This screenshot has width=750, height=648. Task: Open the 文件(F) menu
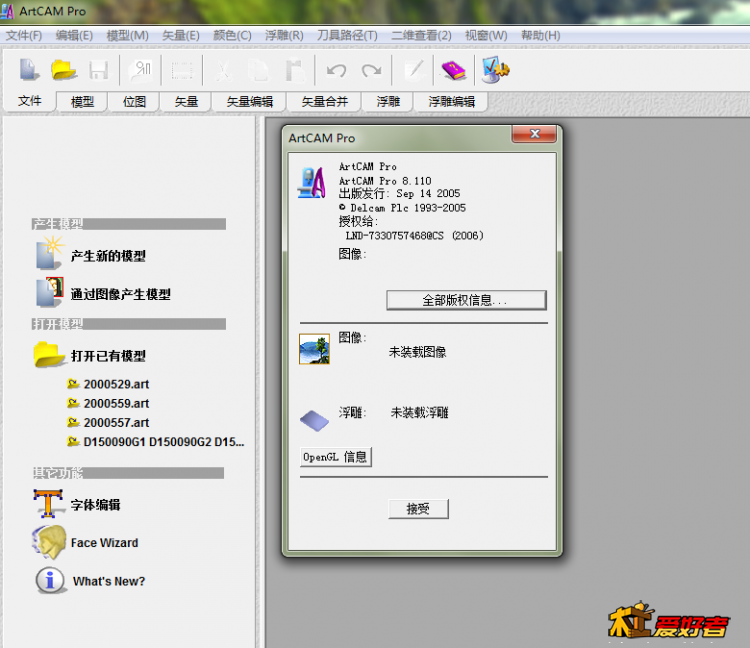pos(23,35)
